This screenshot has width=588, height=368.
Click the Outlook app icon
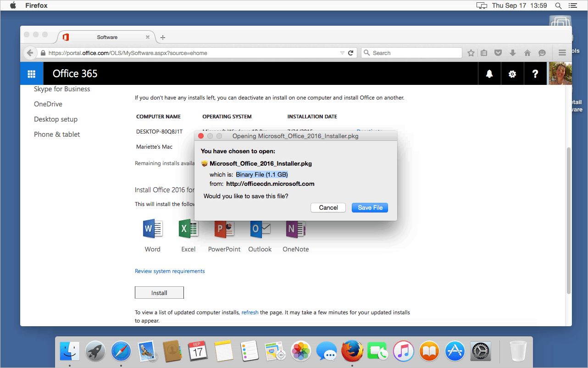pos(260,229)
